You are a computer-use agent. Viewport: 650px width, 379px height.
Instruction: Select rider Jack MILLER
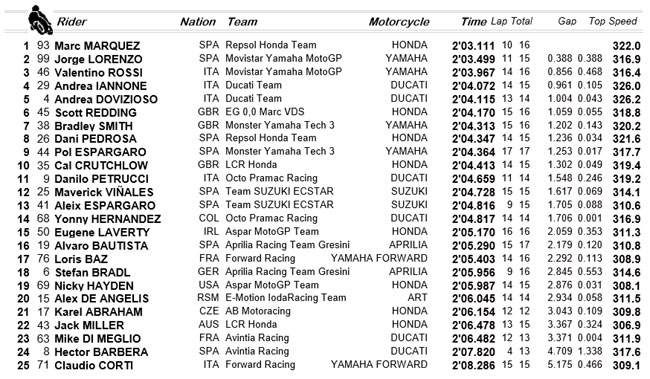tap(89, 326)
